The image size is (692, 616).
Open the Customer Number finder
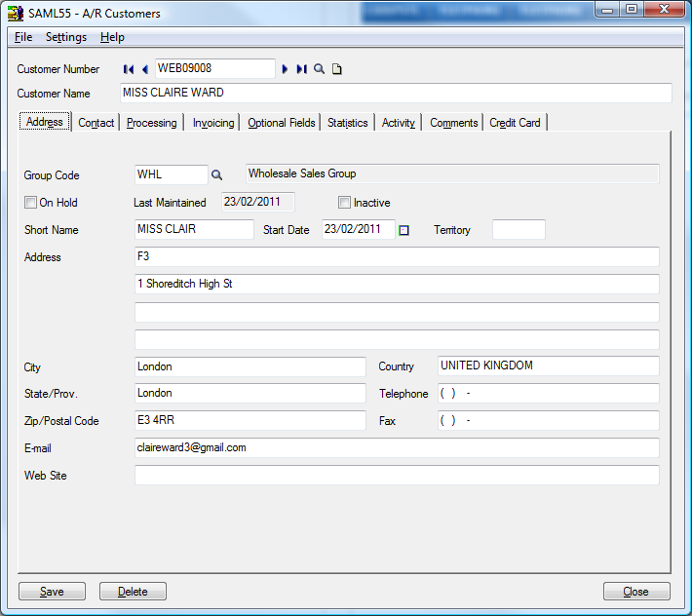coord(319,69)
